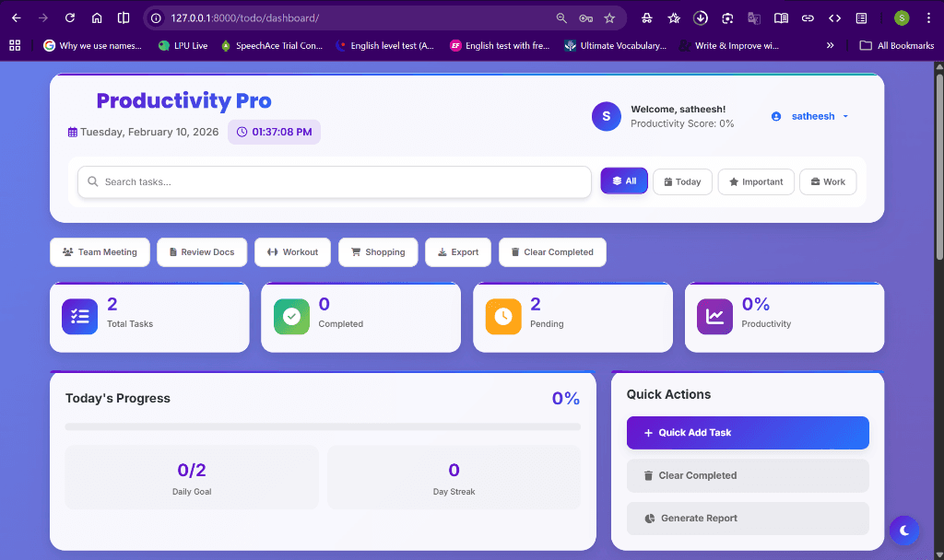Click the yellow Pending clock icon

(503, 316)
